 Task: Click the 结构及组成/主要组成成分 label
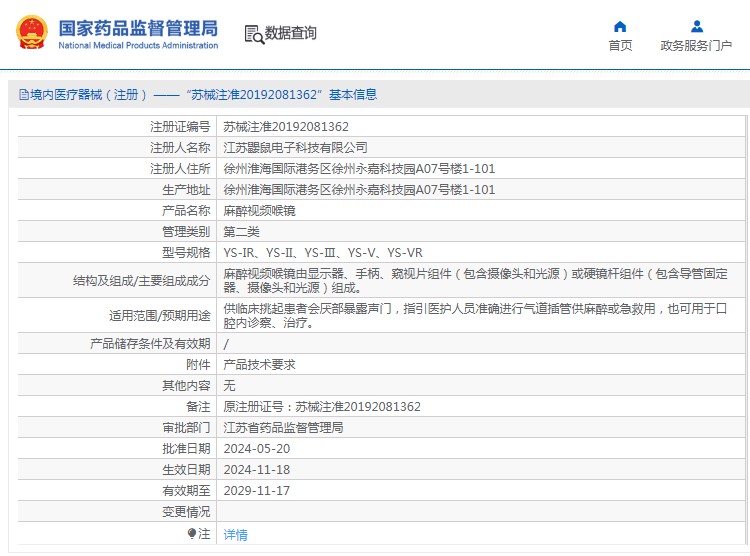[141, 281]
